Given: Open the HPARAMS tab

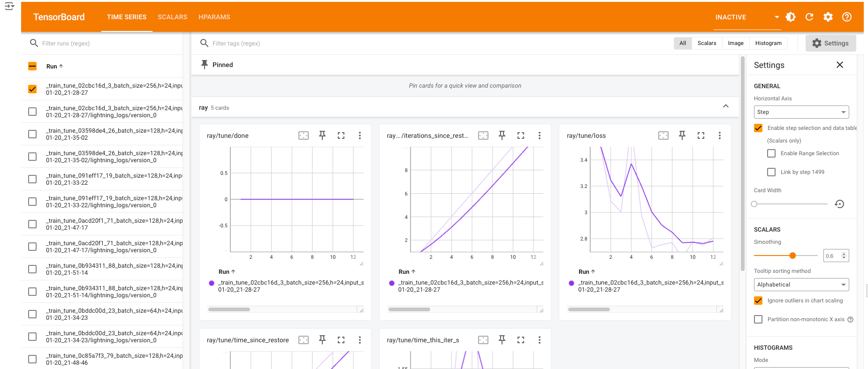Looking at the screenshot, I should click(214, 17).
